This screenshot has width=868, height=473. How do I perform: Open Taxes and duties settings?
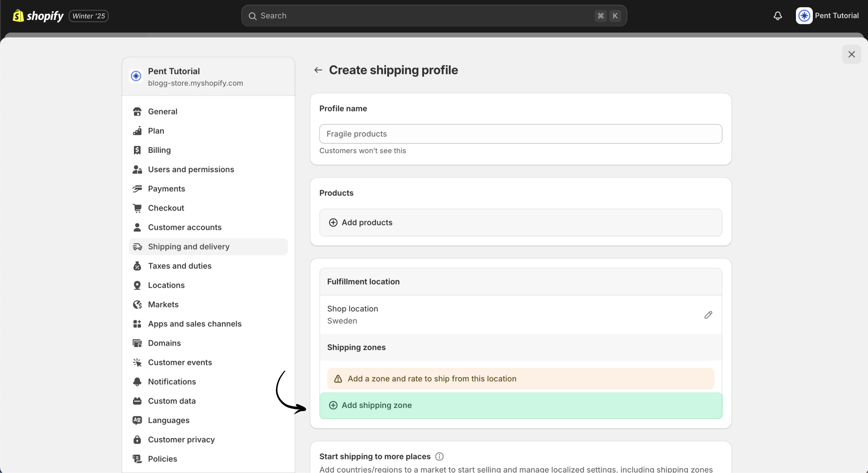coord(208,266)
